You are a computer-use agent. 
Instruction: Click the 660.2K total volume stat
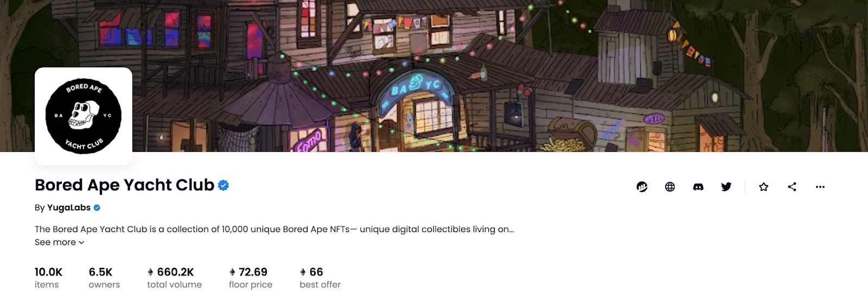point(174,278)
